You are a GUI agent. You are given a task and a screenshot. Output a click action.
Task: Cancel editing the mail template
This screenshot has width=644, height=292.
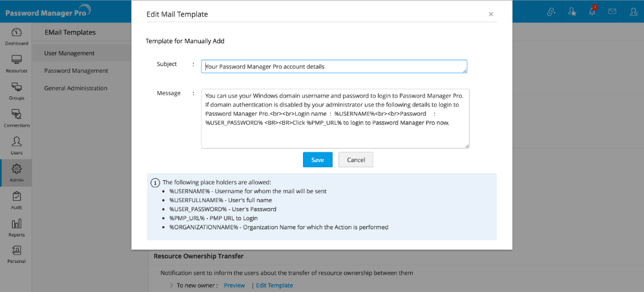pyautogui.click(x=356, y=160)
